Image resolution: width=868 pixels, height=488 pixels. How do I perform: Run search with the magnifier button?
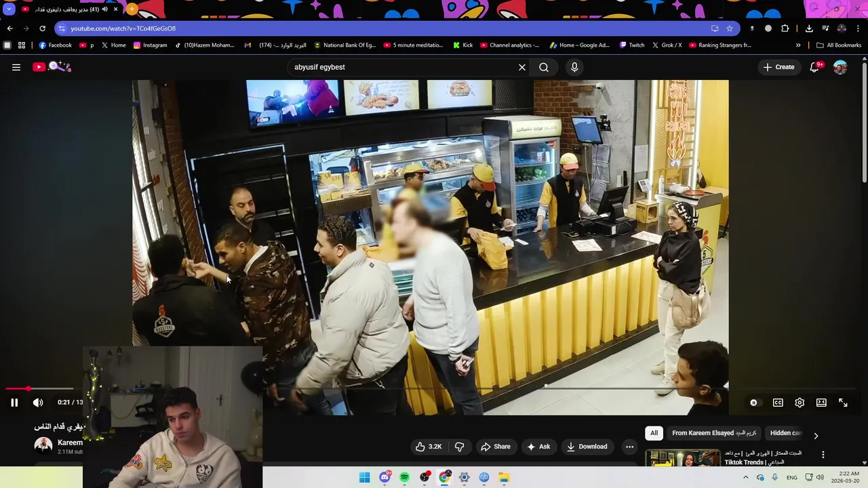pos(544,67)
